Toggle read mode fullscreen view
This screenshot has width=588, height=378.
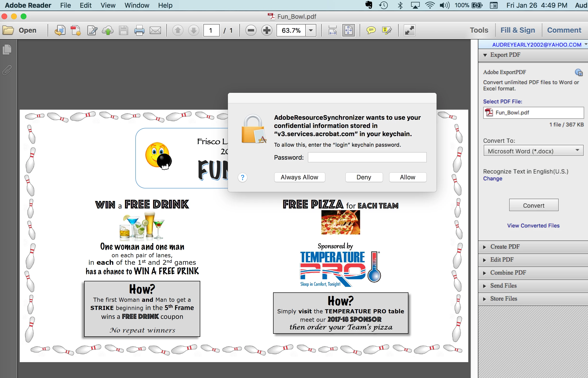pos(410,31)
